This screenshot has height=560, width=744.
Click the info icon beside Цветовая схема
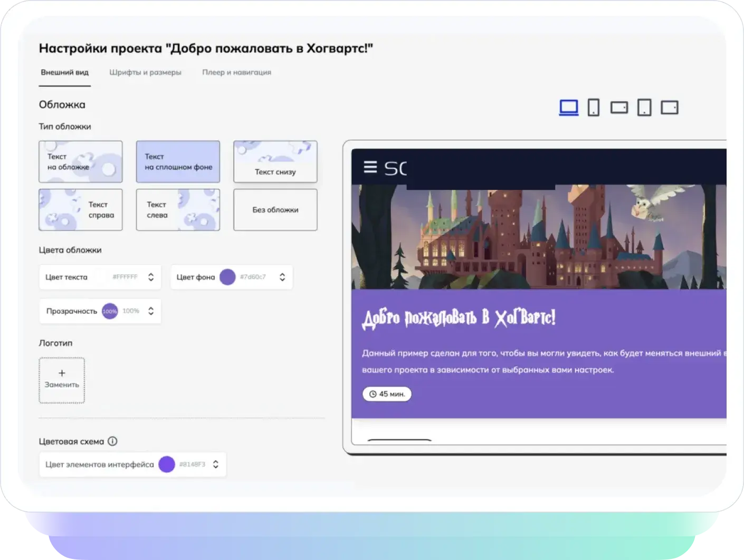coord(112,441)
